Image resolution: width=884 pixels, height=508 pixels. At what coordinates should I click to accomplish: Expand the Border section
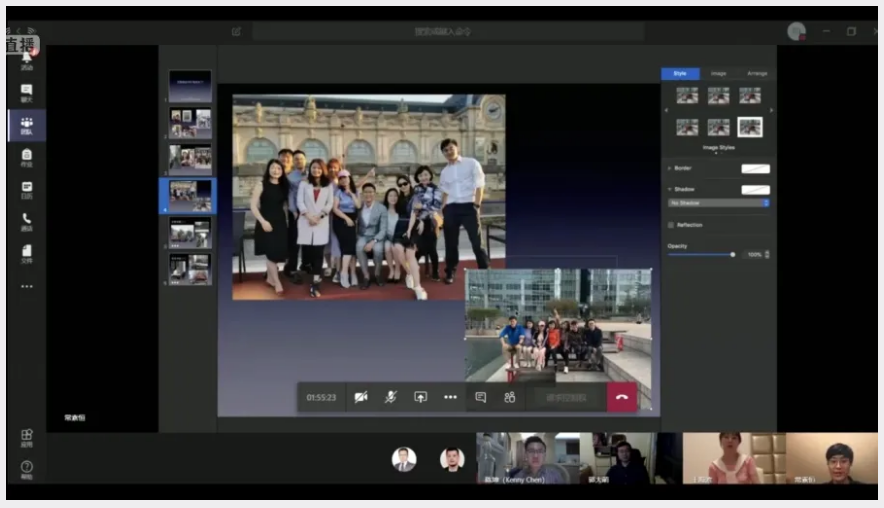pos(669,168)
